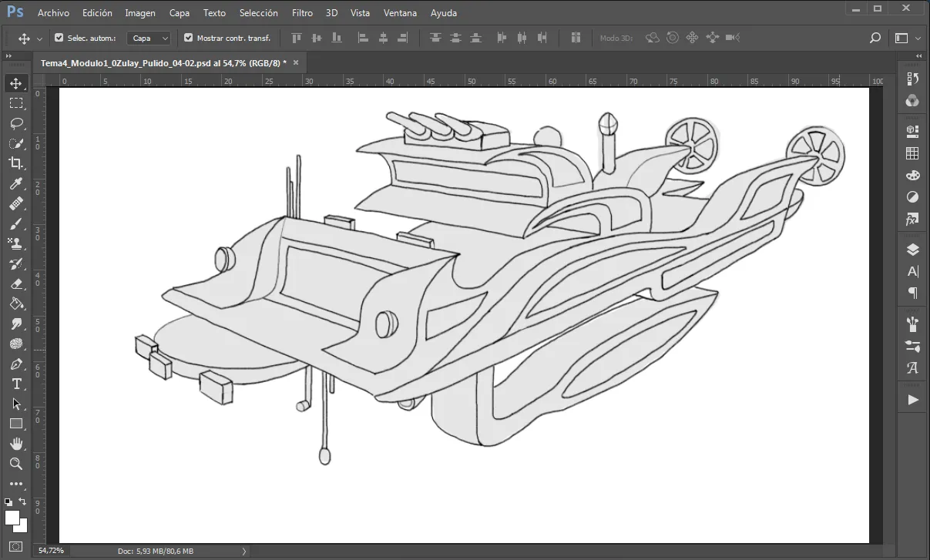Select the Lasso tool
Image resolution: width=930 pixels, height=560 pixels.
pos(16,123)
